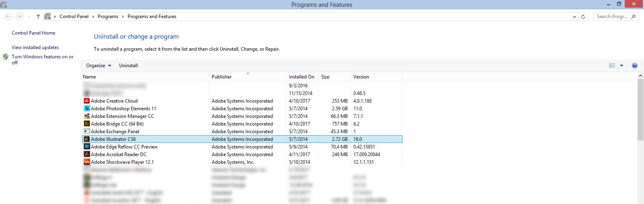
Task: Click Programs and Features breadcrumb segment
Action: (152, 16)
